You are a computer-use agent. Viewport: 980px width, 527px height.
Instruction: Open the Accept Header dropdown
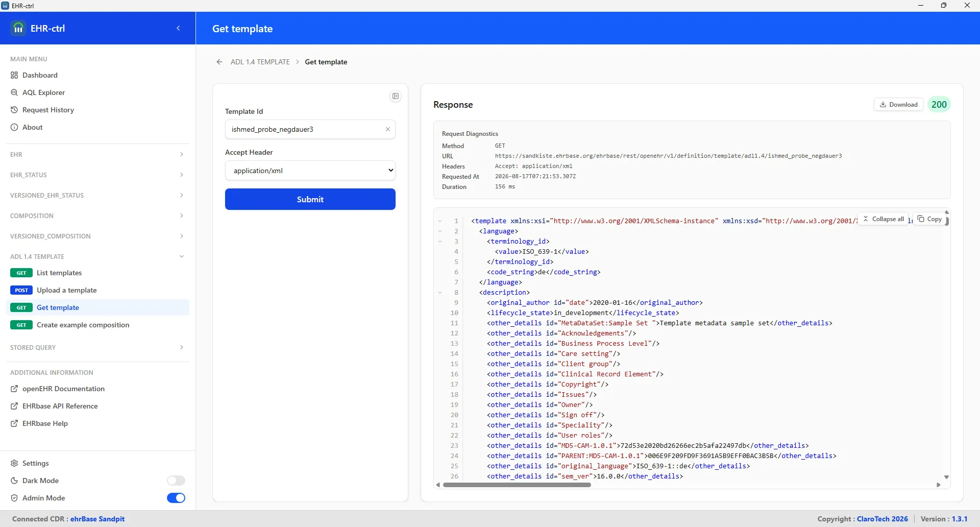(x=310, y=171)
